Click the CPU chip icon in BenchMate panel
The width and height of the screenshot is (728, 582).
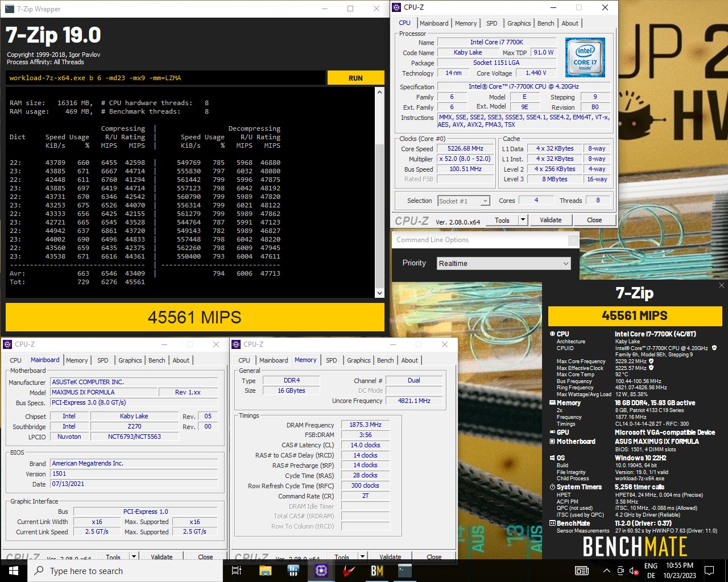[x=552, y=334]
